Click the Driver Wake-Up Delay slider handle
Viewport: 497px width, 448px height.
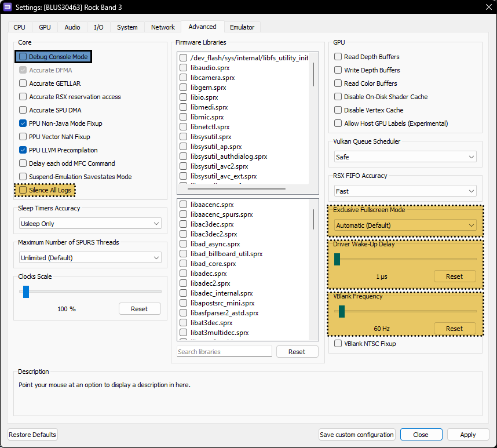pos(337,259)
